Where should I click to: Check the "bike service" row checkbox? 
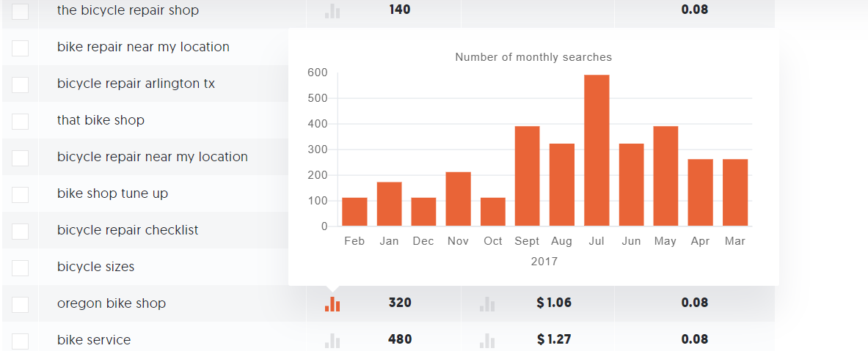(20, 341)
